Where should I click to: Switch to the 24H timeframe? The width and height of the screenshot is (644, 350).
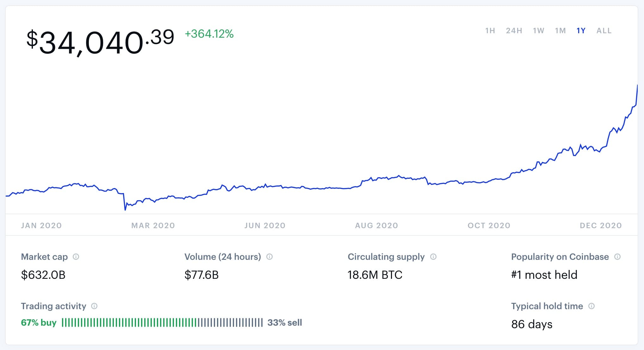pos(514,30)
